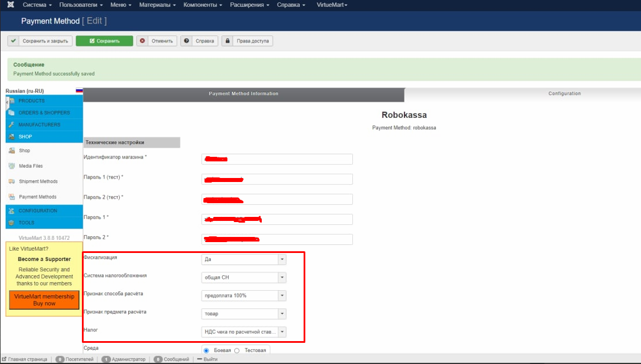The image size is (641, 364).
Task: Click the Payment Methods icon
Action: [12, 197]
